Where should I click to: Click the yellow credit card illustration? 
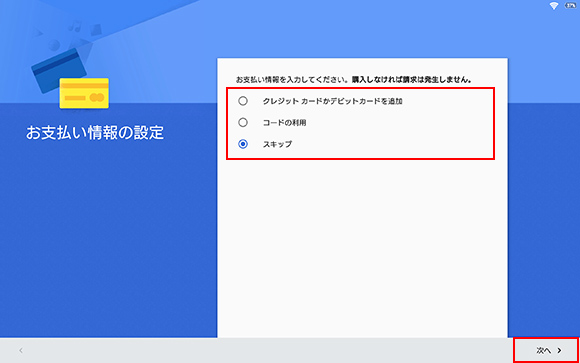click(84, 93)
